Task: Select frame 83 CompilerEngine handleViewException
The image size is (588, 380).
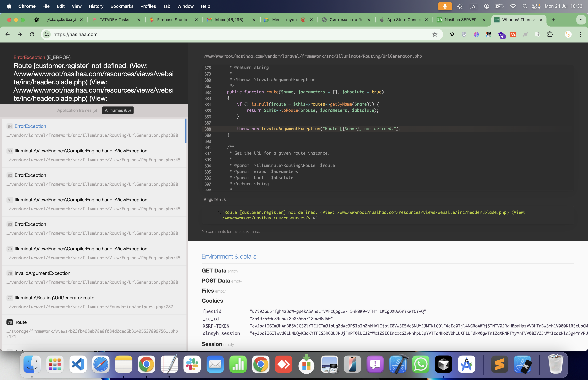Action: (94, 155)
